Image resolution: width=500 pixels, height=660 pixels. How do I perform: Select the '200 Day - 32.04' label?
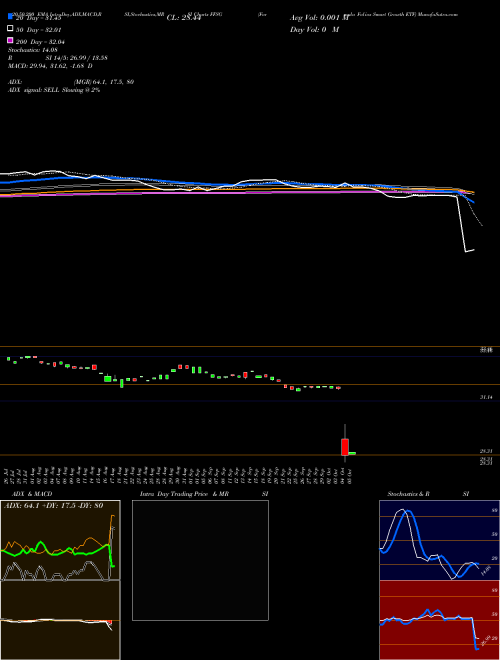[40, 42]
